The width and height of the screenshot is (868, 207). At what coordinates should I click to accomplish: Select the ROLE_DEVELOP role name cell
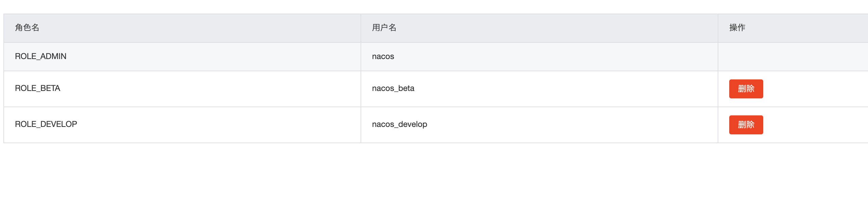click(46, 124)
